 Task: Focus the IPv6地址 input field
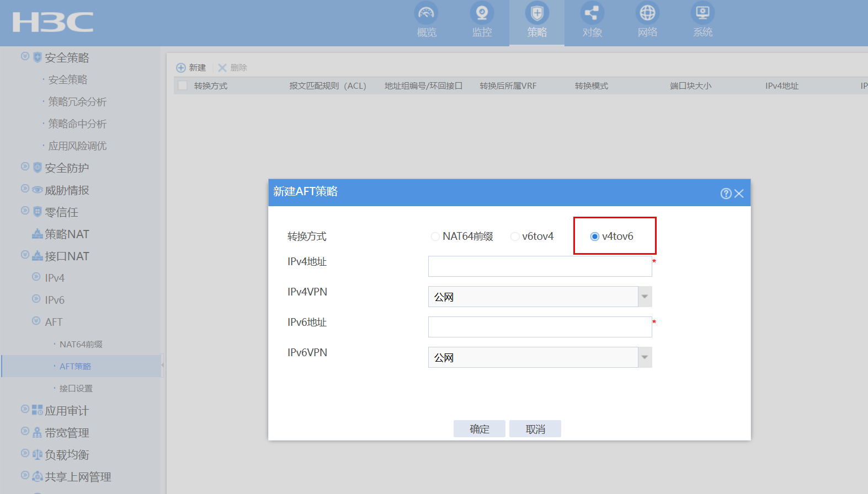(540, 327)
